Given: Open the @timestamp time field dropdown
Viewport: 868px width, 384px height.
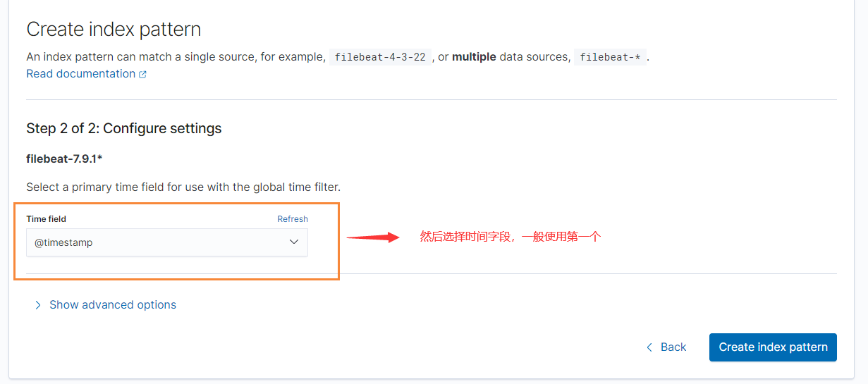Looking at the screenshot, I should click(x=166, y=242).
